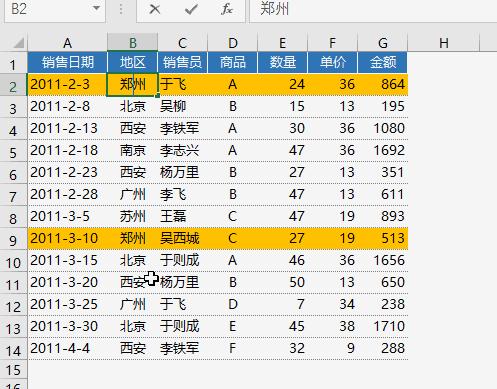Click the Name Box showing B2
Screen dimensions: 497x389
pyautogui.click(x=54, y=9)
